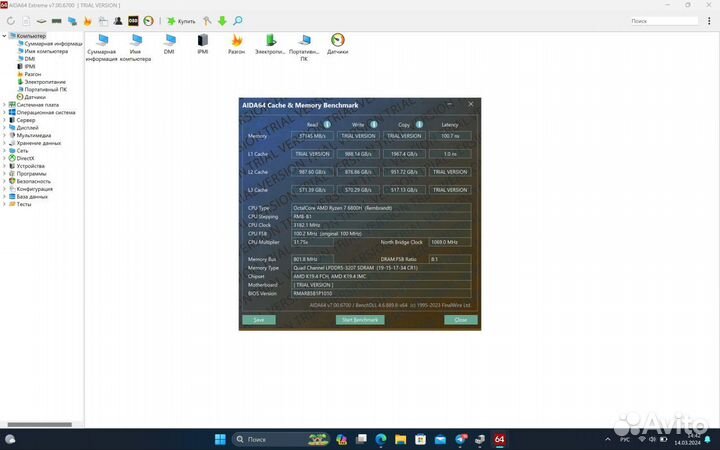Show hidden tray icons chevron
This screenshot has height=450, width=720.
[x=608, y=440]
